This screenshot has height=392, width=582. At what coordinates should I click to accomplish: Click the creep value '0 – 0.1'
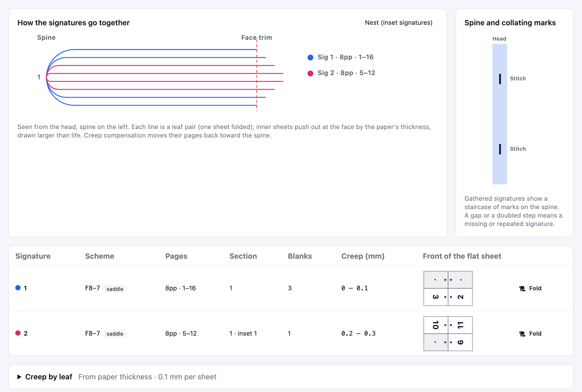(355, 288)
